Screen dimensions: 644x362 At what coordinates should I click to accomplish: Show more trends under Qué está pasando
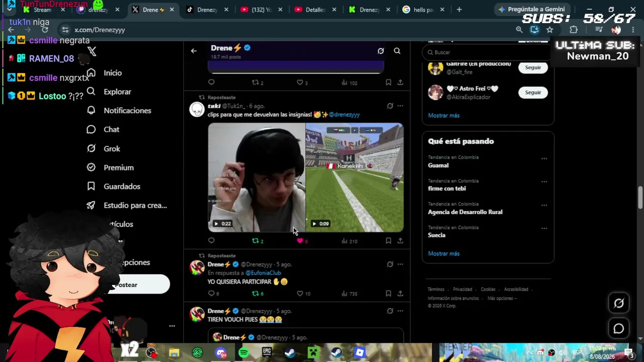click(x=444, y=253)
